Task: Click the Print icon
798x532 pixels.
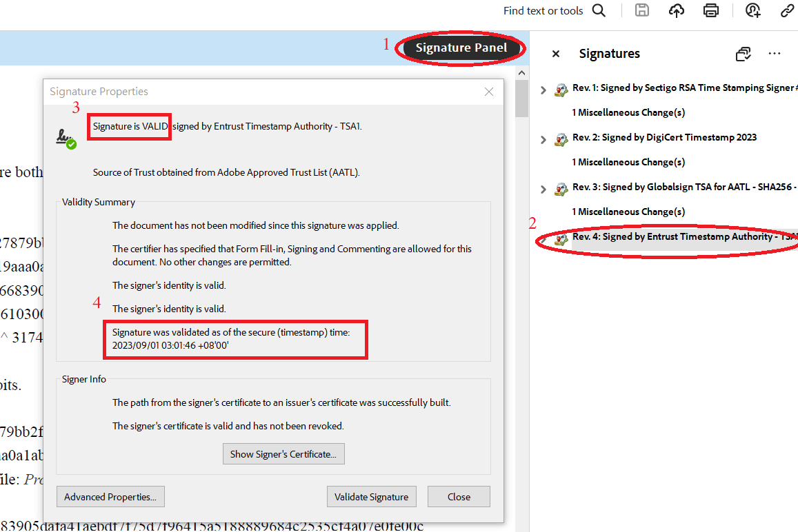Action: (711, 10)
